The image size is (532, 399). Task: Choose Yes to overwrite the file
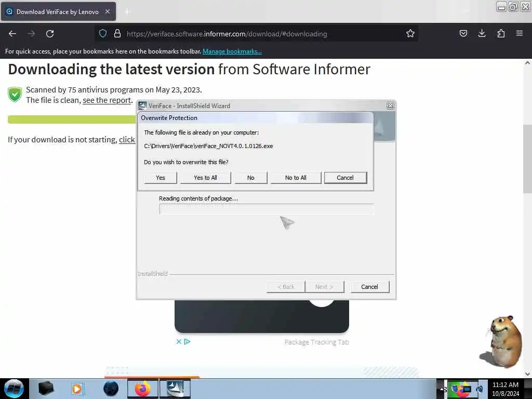click(x=161, y=178)
